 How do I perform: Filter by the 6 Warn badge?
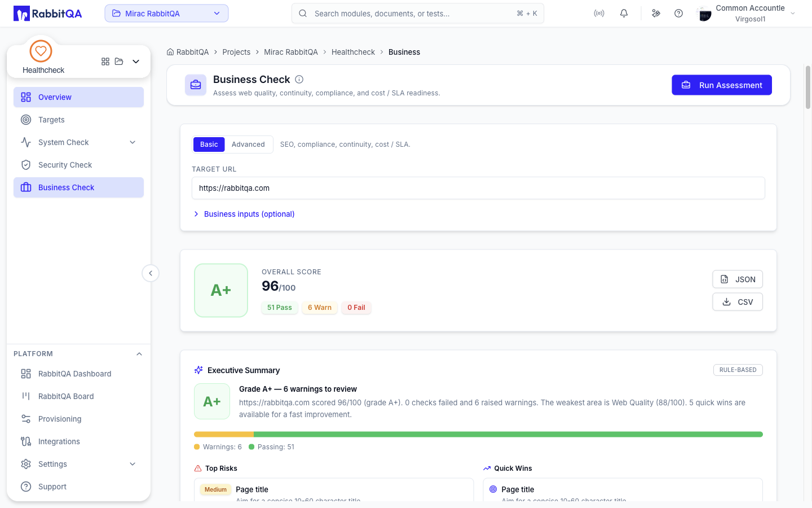coord(320,308)
